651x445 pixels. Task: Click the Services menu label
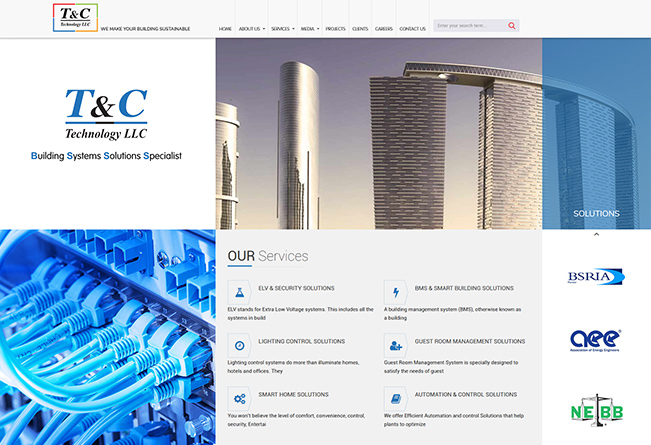pos(280,29)
